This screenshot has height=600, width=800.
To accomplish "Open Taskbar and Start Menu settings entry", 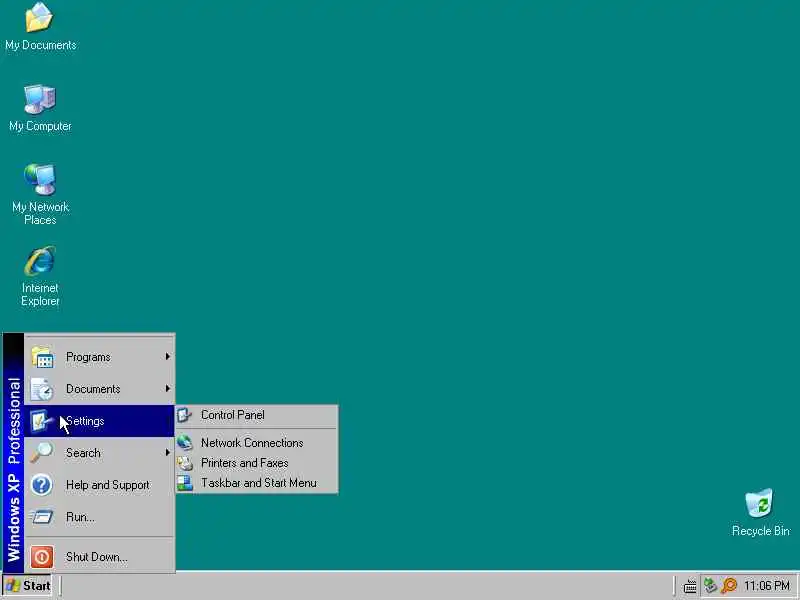I will tap(257, 483).
